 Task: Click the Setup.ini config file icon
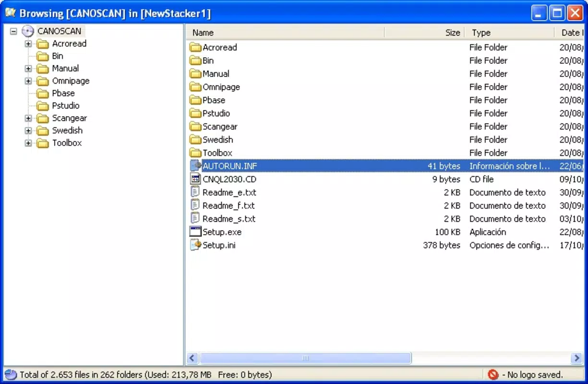tap(195, 245)
